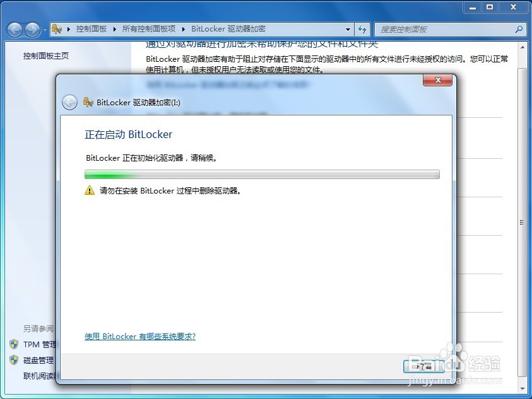This screenshot has height=399, width=532.
Task: Open the BitLocker system requirements link
Action: tap(139, 337)
